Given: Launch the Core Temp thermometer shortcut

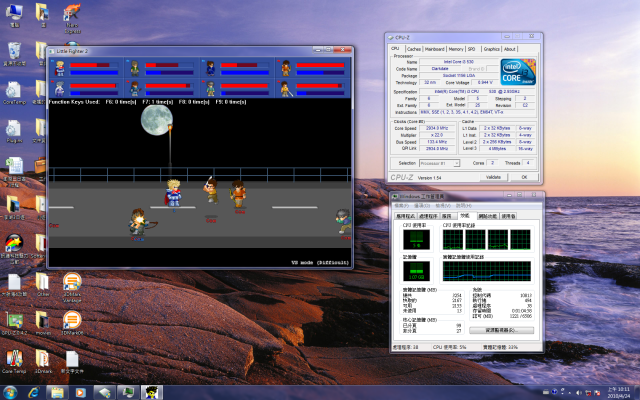Looking at the screenshot, I should 14,361.
